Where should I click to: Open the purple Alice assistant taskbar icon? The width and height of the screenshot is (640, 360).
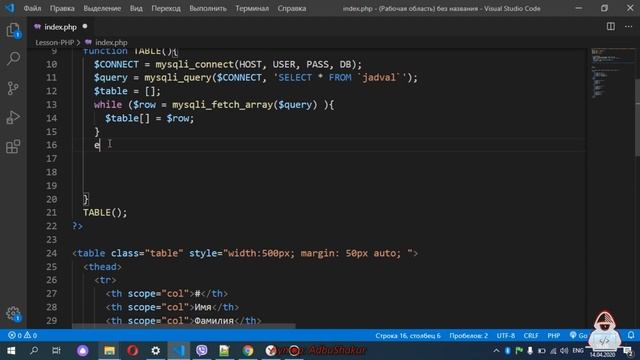point(83,351)
